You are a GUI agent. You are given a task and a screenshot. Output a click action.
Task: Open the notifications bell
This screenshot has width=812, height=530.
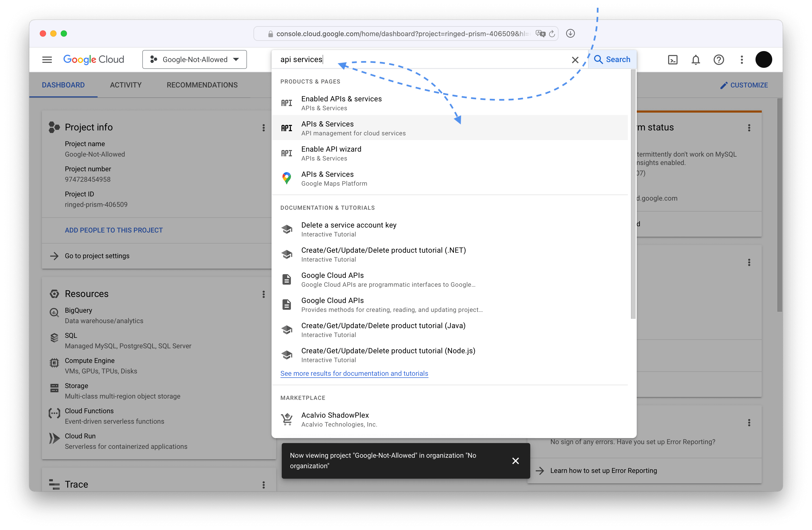point(696,60)
